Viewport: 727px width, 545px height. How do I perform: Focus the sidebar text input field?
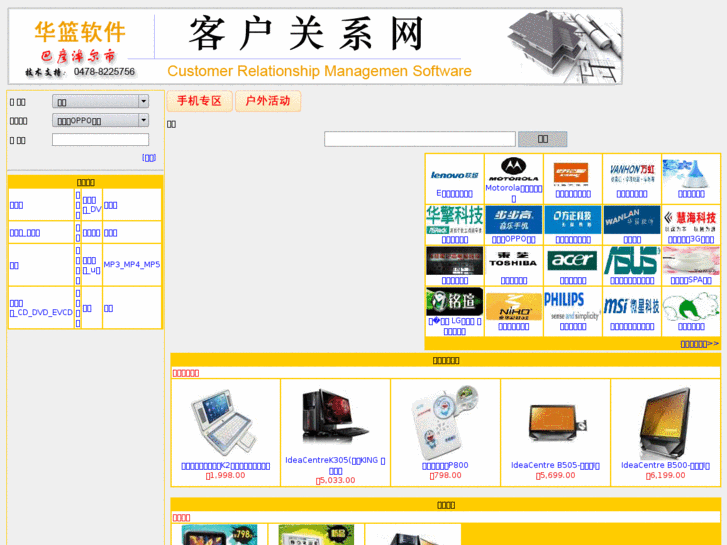tap(100, 140)
